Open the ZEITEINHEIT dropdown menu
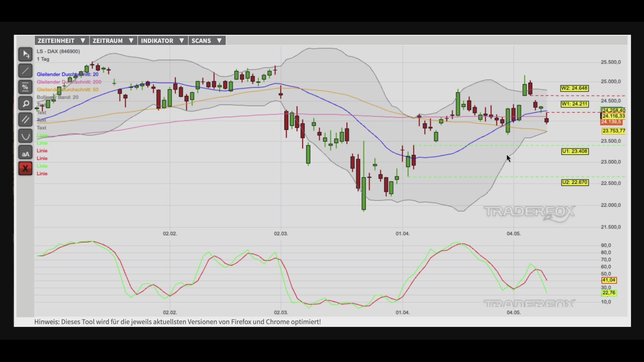644x362 pixels. click(62, 41)
